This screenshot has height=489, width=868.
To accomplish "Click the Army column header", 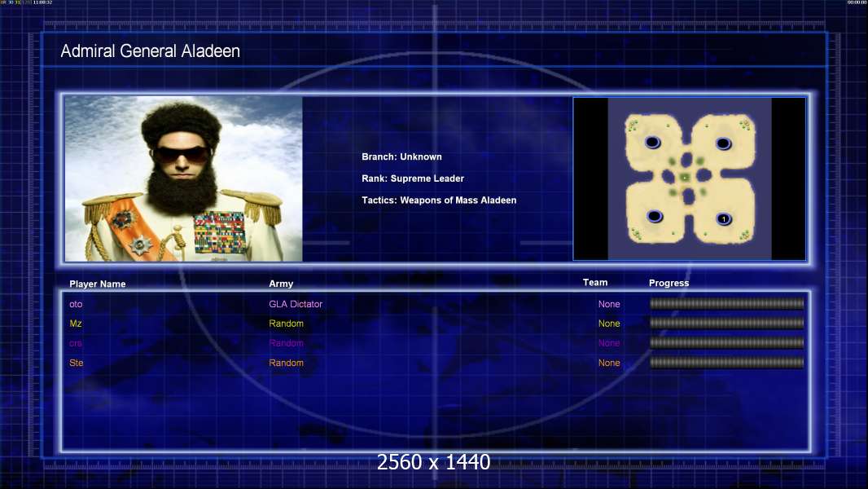I will [x=281, y=284].
